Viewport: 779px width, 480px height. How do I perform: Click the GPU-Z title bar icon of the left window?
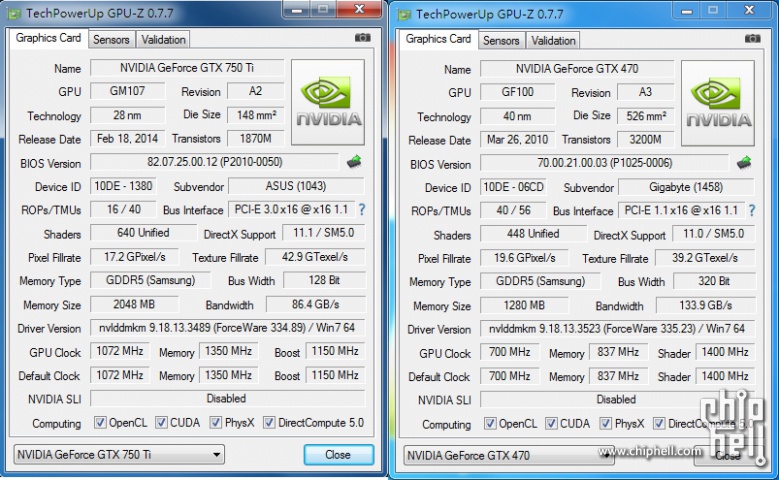click(x=14, y=13)
